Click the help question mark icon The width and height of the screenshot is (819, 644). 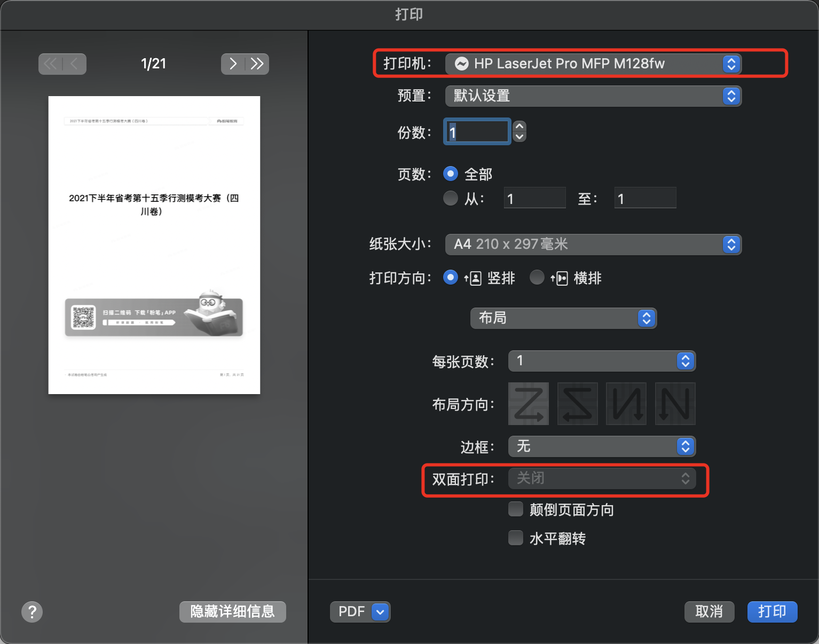click(x=32, y=612)
